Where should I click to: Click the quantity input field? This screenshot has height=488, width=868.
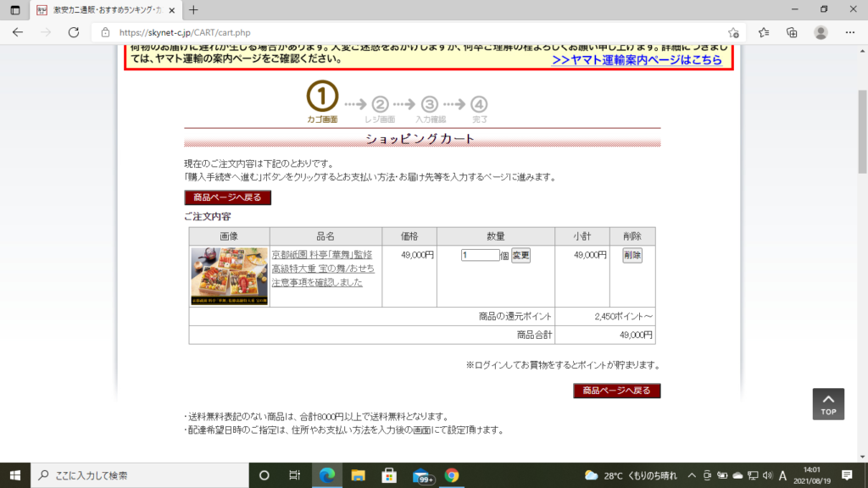pyautogui.click(x=480, y=255)
